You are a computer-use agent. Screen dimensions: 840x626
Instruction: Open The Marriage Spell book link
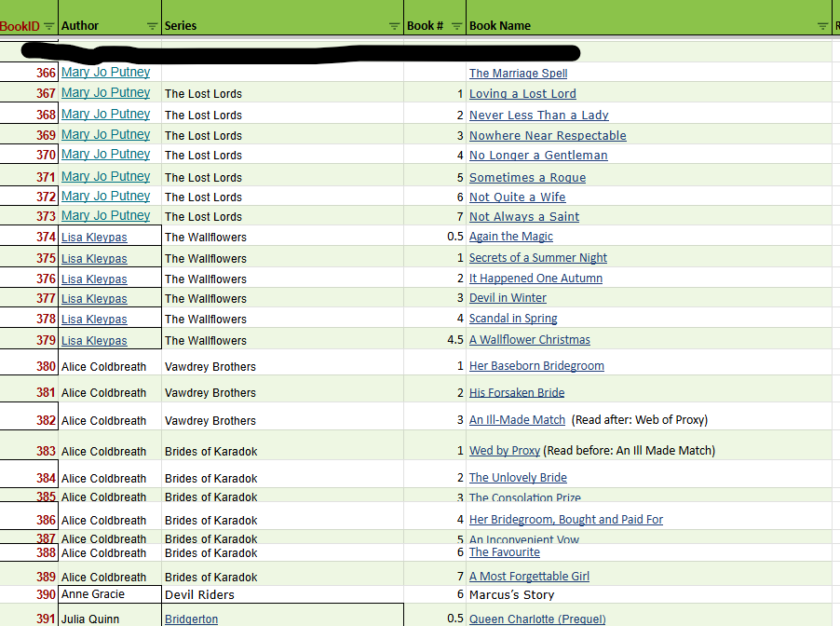point(518,74)
